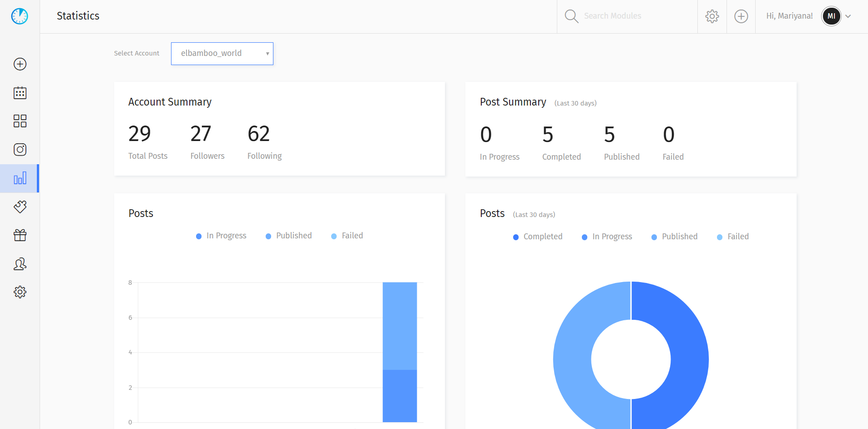Open the plugins puzzle piece sidebar icon

(x=20, y=207)
